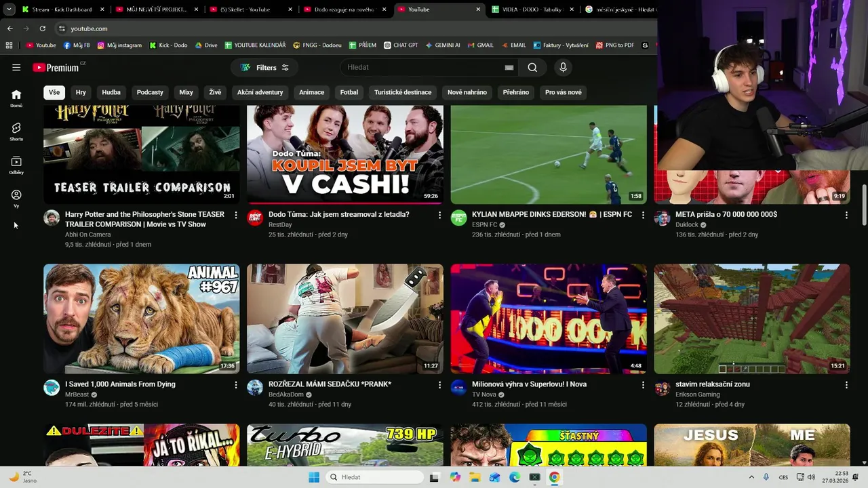868x488 pixels.
Task: Open the YouTube hamburger guide menu
Action: 16,67
